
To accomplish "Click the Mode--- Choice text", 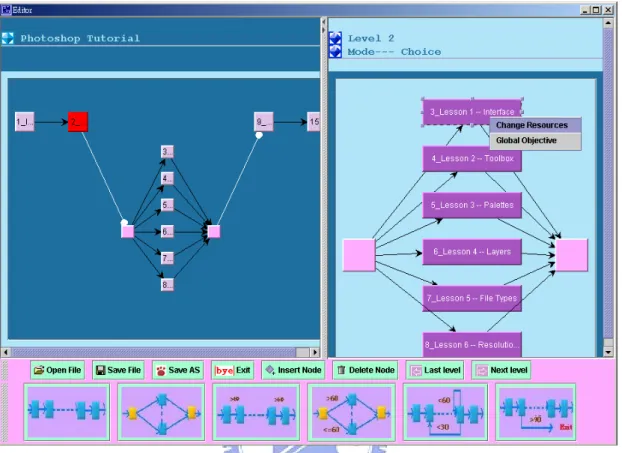I will 394,52.
